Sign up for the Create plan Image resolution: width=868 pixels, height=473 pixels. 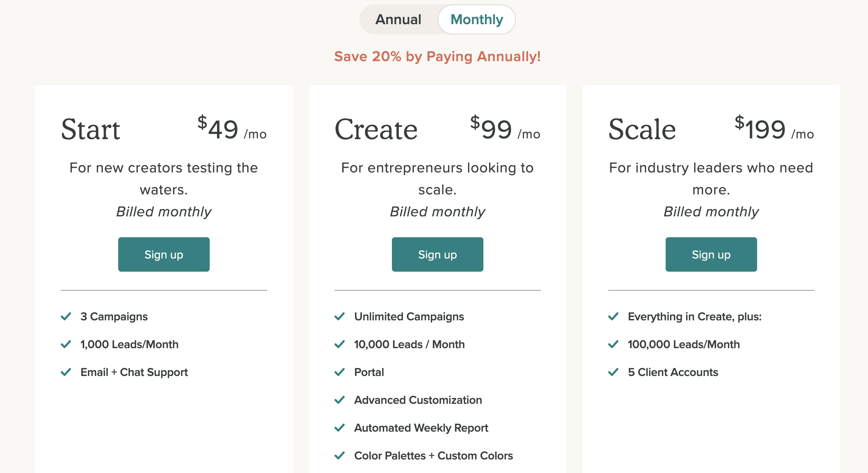437,254
